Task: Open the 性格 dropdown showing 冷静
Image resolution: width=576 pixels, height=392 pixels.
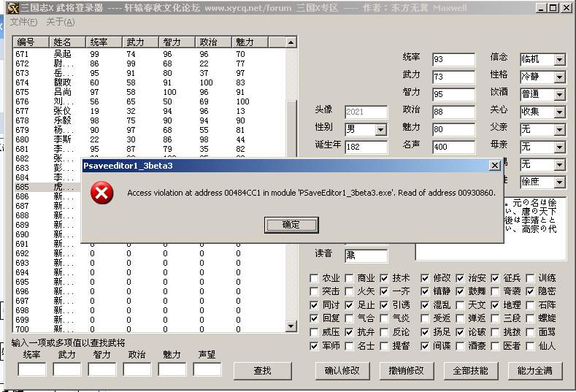Action: [559, 77]
